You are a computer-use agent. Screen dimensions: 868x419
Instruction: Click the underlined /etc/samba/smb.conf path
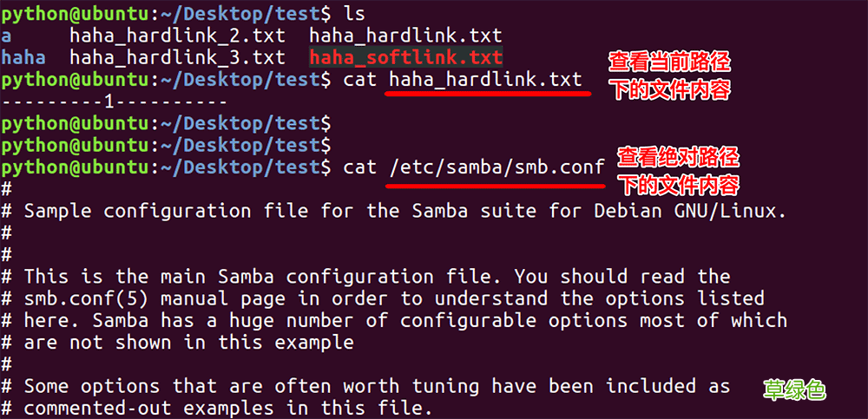coord(496,166)
